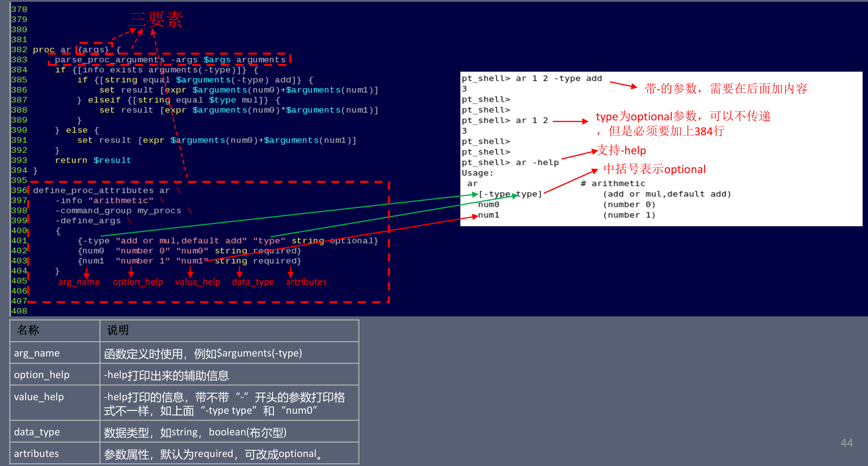
Task: Click the 支持-help red annotation
Action: 621,151
